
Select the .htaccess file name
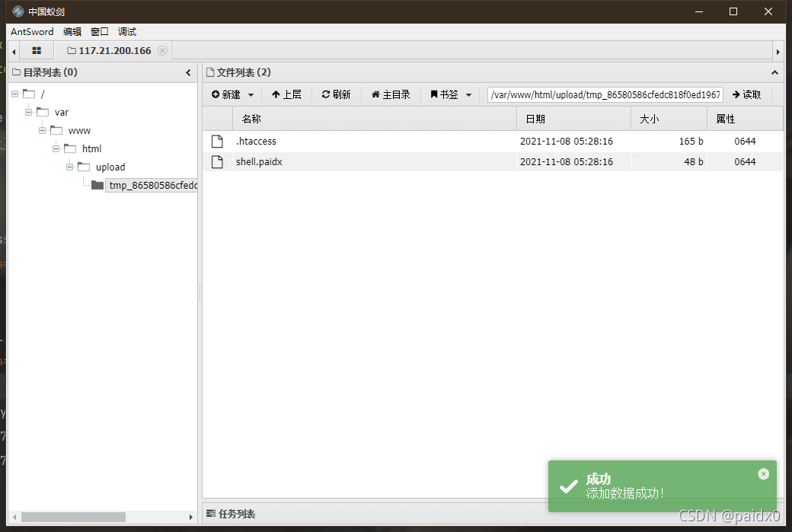pyautogui.click(x=256, y=142)
